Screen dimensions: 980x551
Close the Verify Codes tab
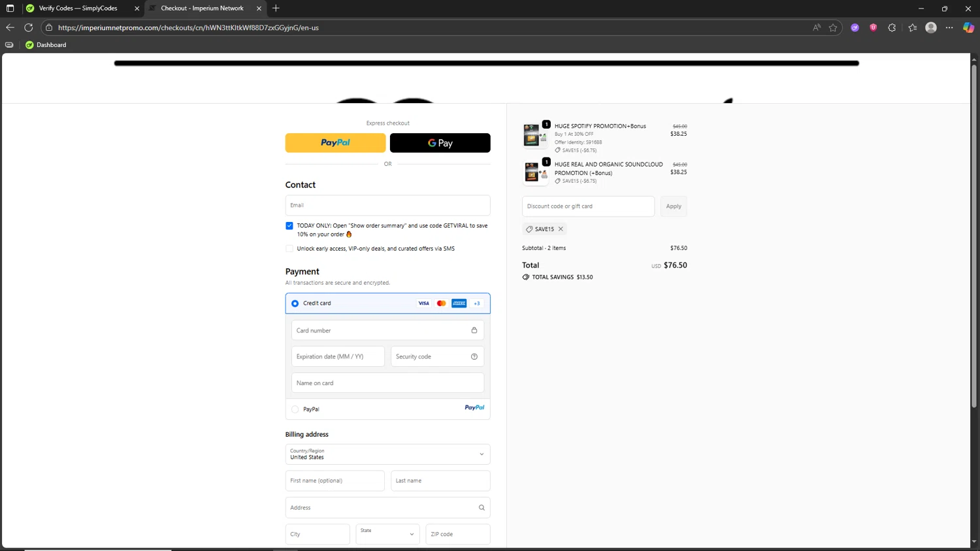[x=137, y=8]
